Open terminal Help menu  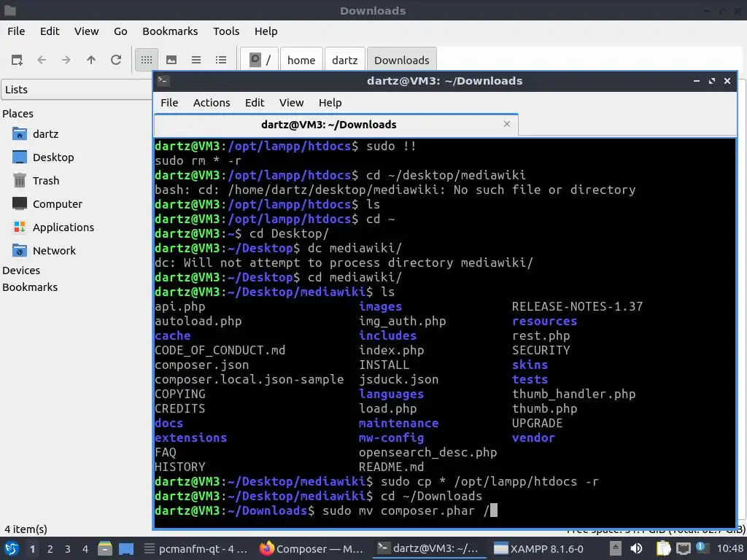[330, 103]
